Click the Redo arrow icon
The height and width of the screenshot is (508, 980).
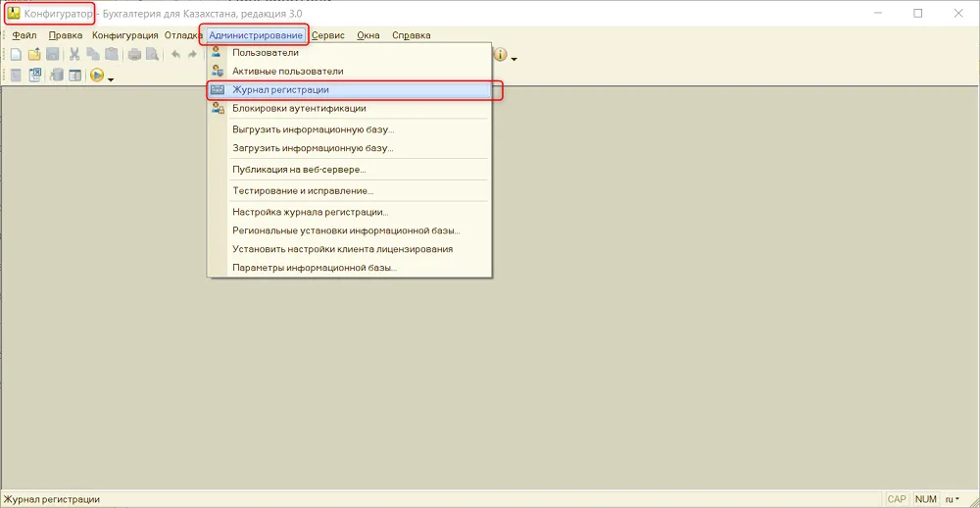pyautogui.click(x=192, y=55)
